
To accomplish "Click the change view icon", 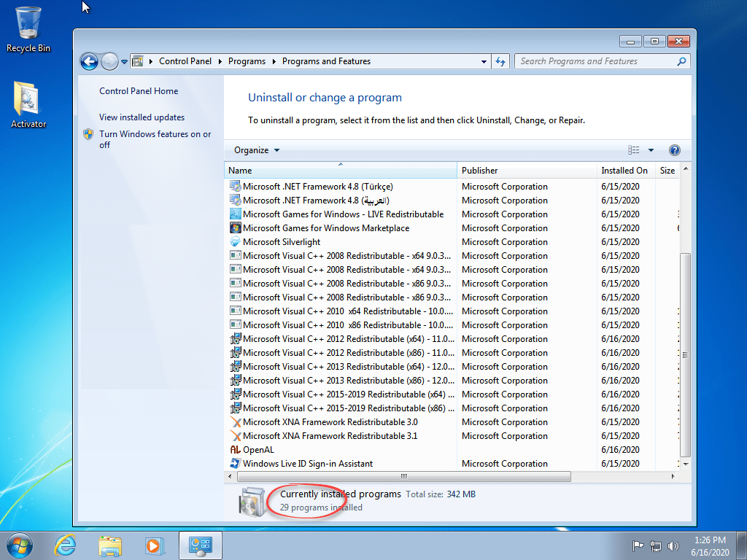I will [634, 150].
